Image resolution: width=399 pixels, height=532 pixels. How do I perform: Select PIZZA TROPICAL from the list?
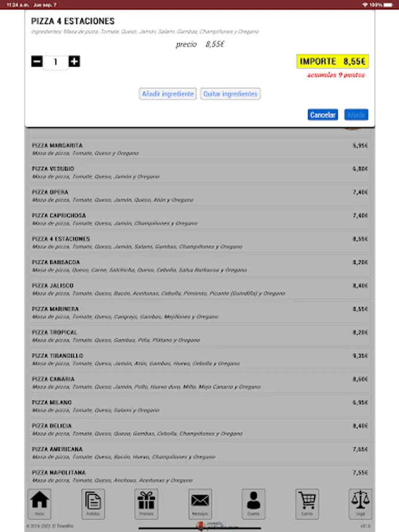tap(199, 336)
